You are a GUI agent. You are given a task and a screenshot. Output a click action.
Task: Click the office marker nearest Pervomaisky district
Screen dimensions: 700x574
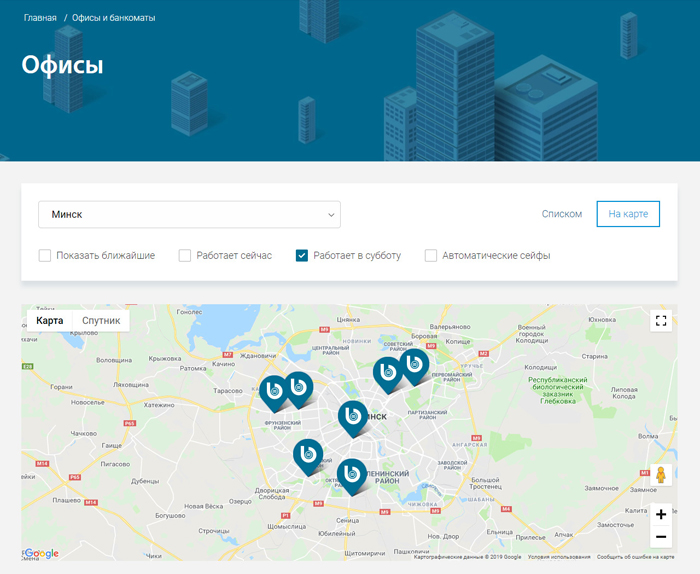pos(414,364)
